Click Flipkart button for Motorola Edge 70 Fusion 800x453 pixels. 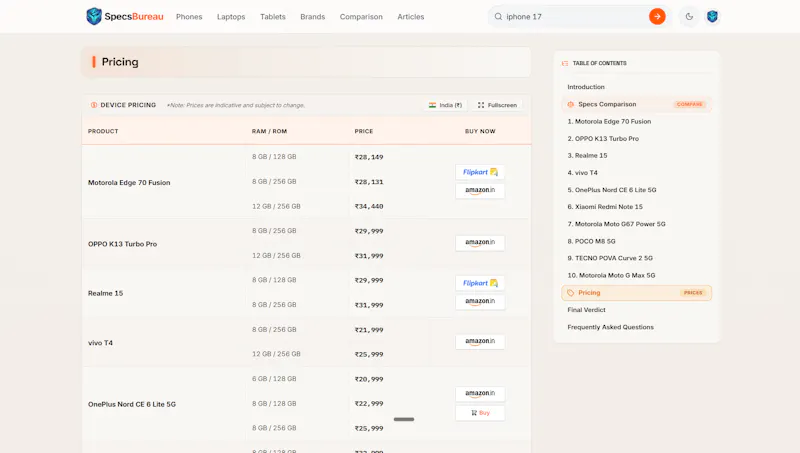click(480, 172)
